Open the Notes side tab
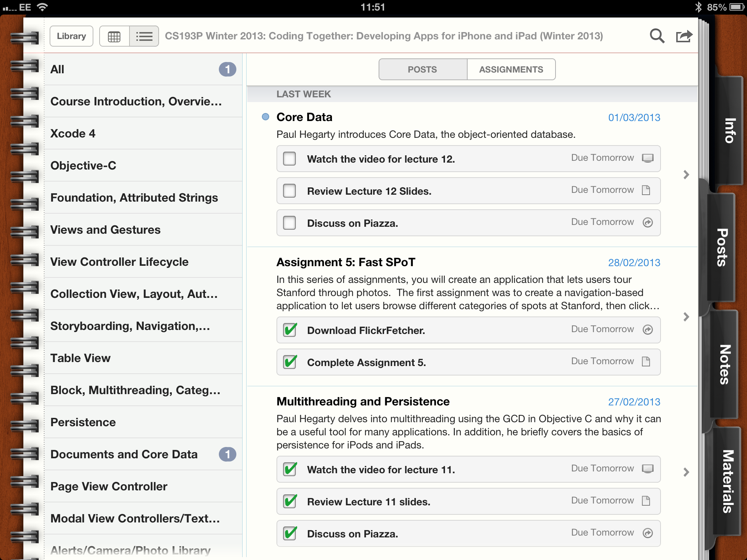Image resolution: width=747 pixels, height=560 pixels. pyautogui.click(x=725, y=365)
